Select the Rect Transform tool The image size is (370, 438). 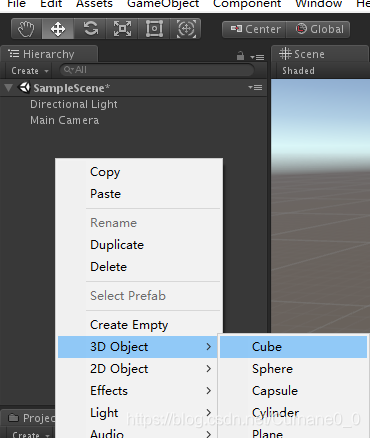154,29
